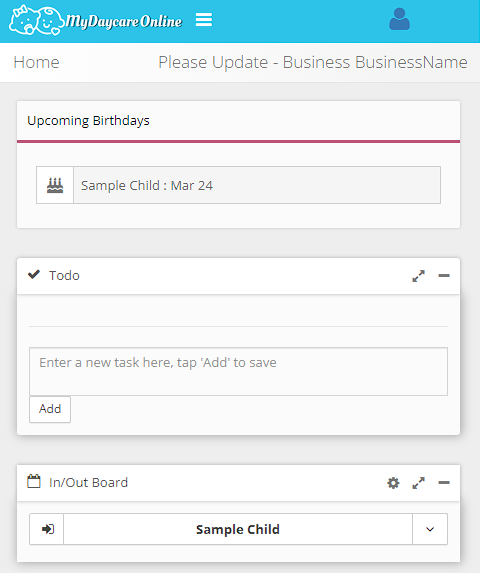480x573 pixels.
Task: Expand the In/Out Board to fullscreen
Action: [x=418, y=483]
